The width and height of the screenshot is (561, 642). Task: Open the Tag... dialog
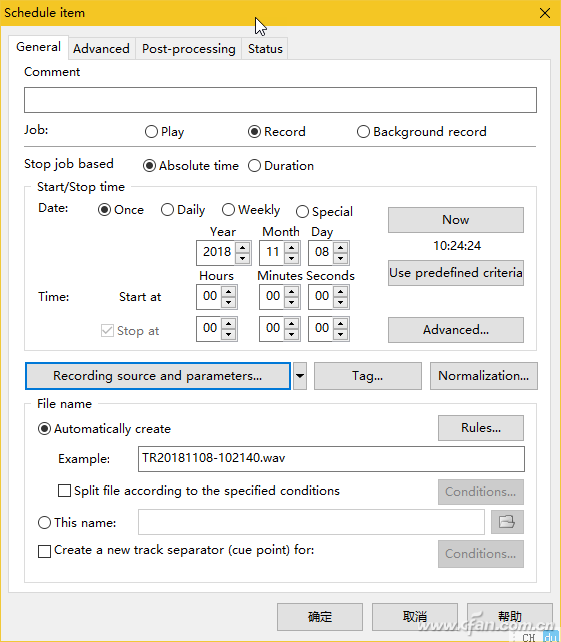367,376
